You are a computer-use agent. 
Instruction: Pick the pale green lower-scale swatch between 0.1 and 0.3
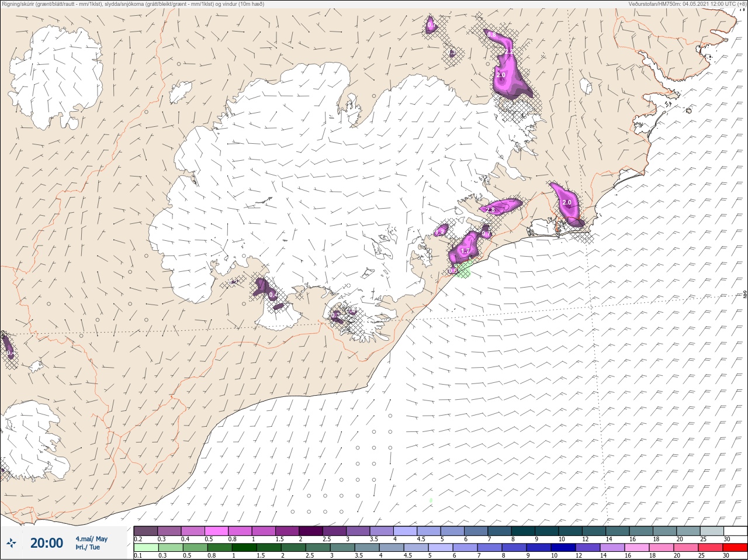(146, 548)
